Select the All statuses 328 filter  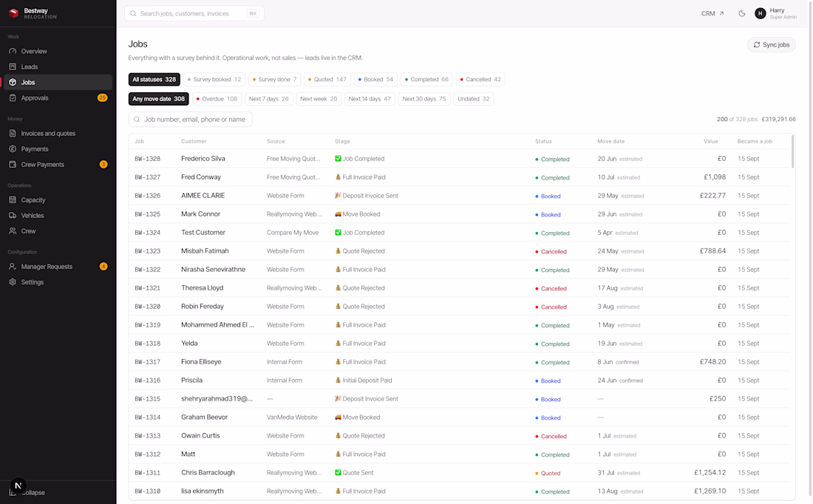[154, 79]
